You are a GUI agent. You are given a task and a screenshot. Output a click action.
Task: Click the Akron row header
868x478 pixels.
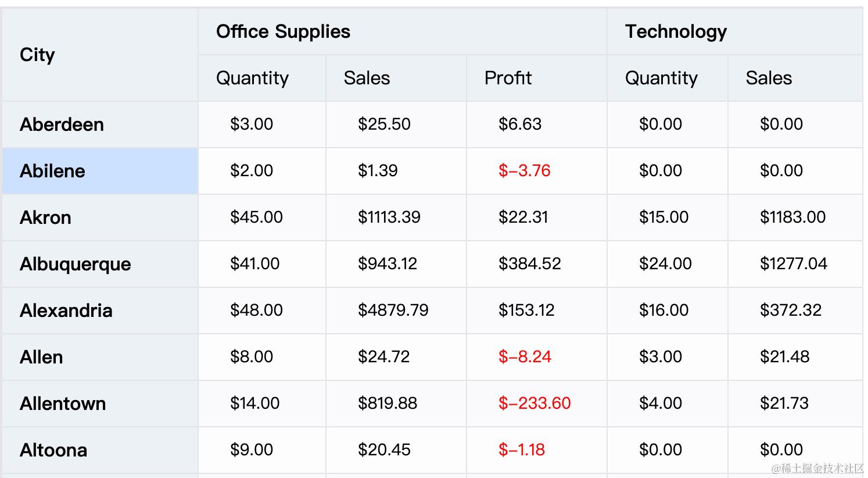click(46, 217)
